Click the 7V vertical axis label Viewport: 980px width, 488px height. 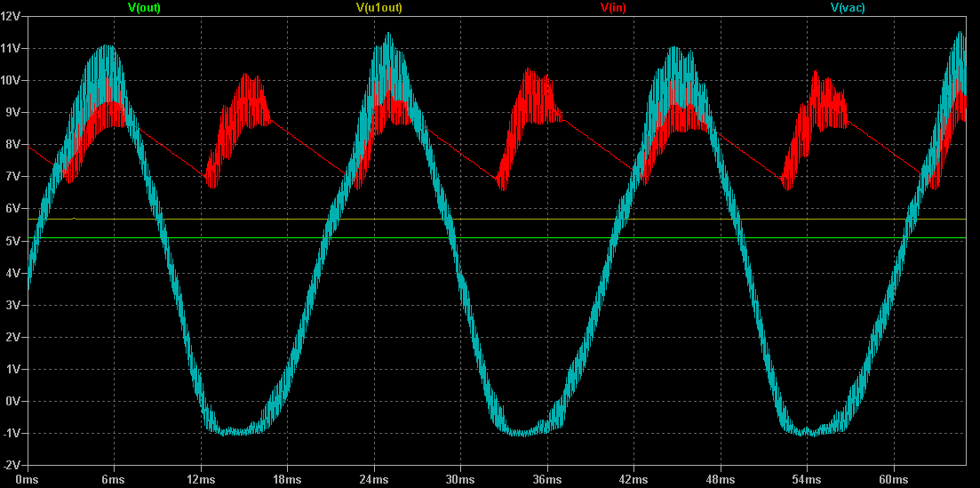(x=14, y=176)
